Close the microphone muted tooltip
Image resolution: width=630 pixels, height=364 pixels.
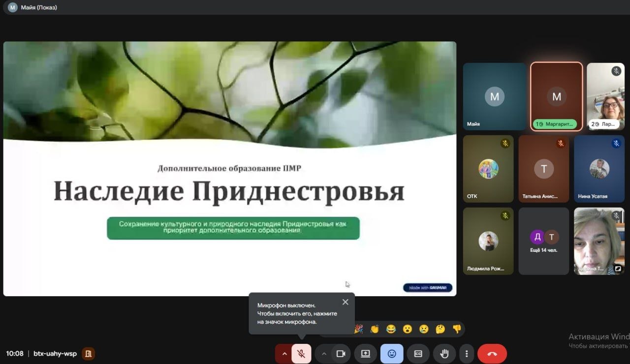[345, 302]
